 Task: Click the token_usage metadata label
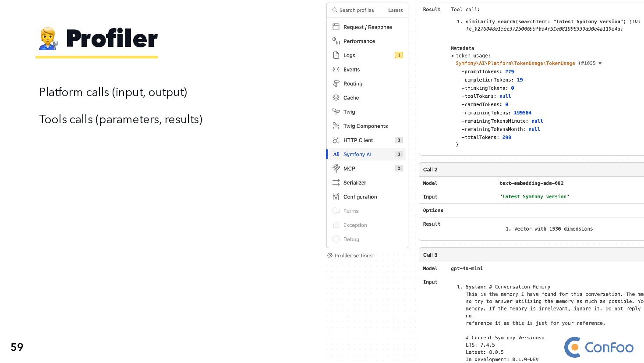473,56
